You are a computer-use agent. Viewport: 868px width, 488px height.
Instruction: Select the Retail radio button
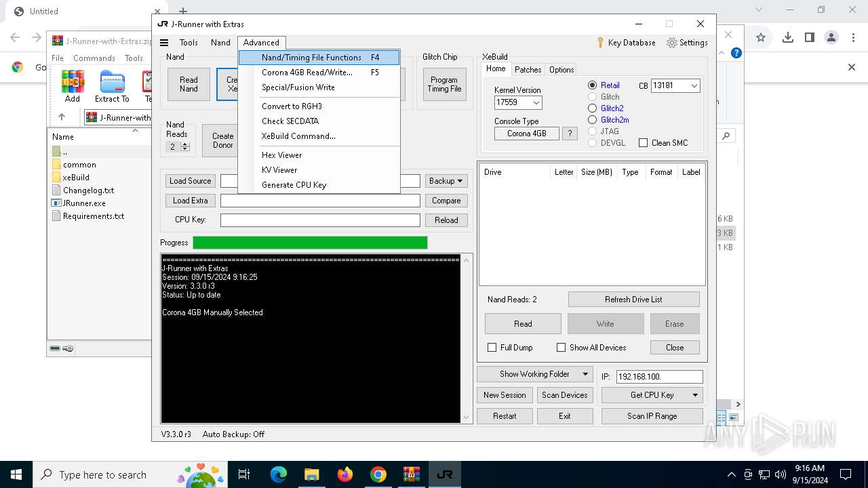tap(593, 85)
